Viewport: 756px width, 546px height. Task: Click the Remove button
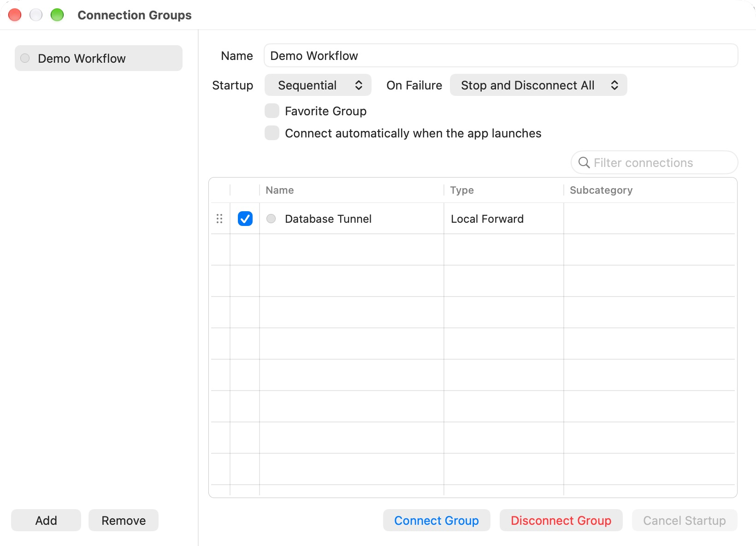(124, 520)
